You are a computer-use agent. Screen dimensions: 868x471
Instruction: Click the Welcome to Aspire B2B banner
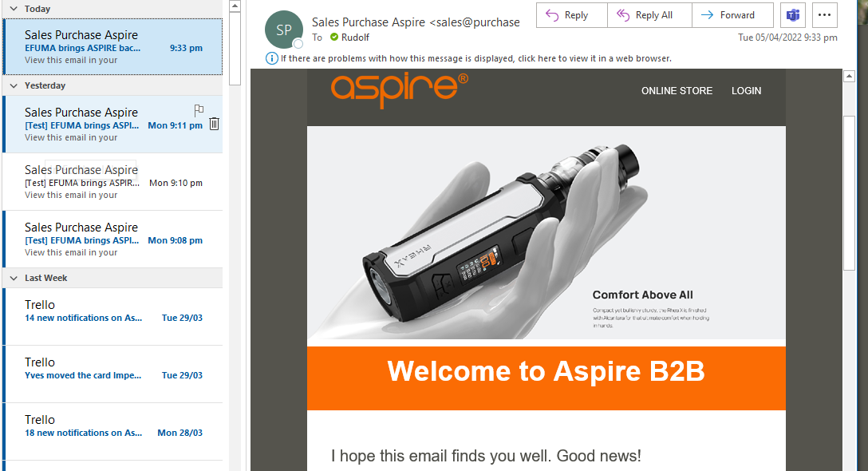click(546, 378)
